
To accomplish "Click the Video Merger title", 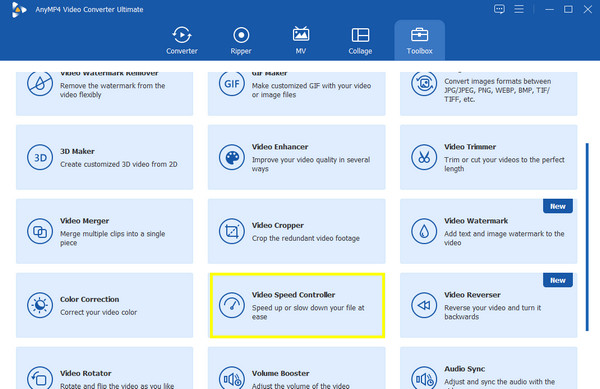I will click(84, 221).
